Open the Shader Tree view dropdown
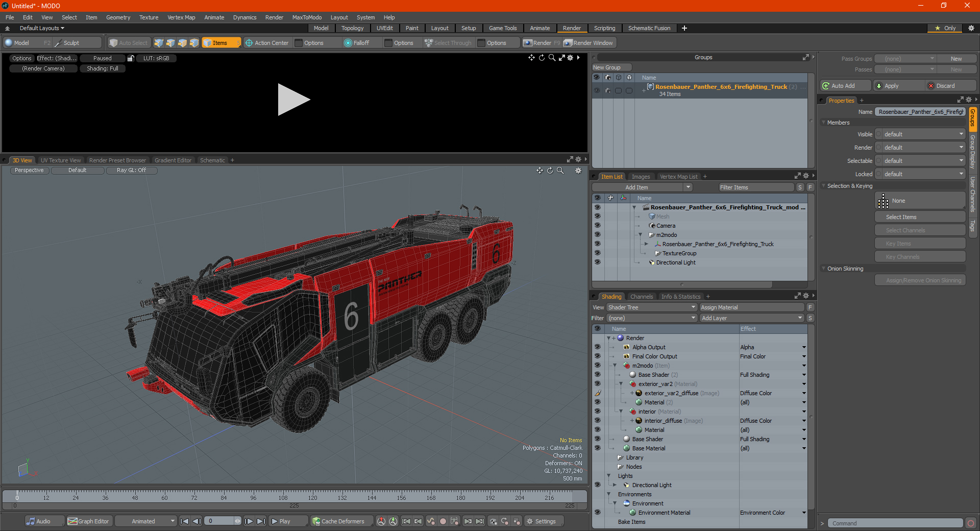Screen dimensions: 980x531 click(652, 307)
